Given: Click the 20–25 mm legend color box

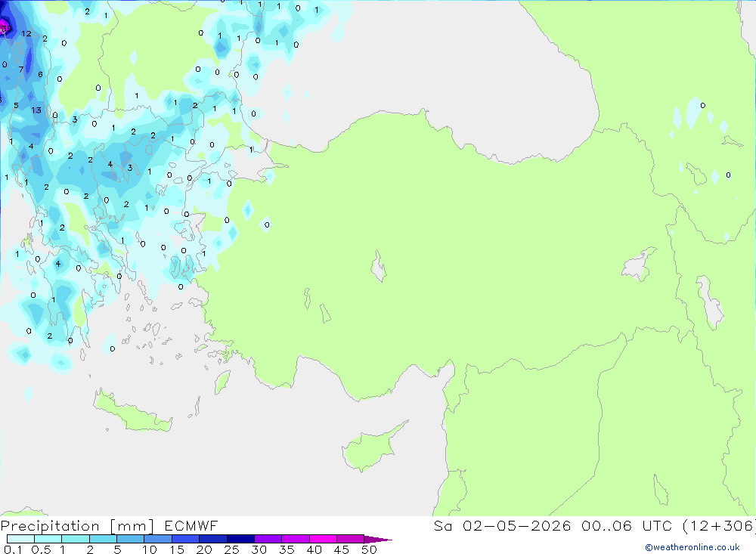Looking at the screenshot, I should tap(213, 539).
